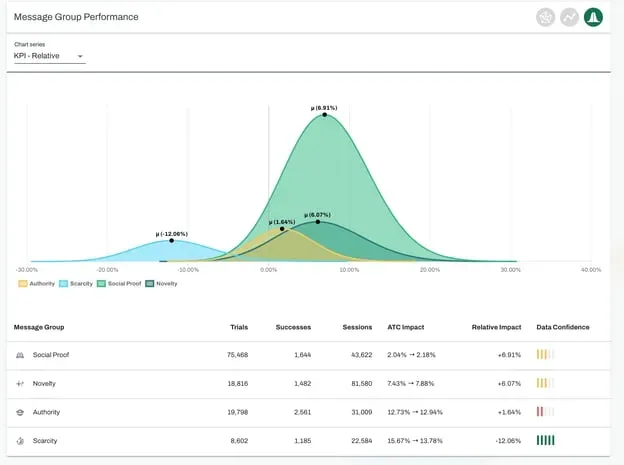Click the -12.06% relative impact value
The height and width of the screenshot is (465, 624).
coord(508,441)
